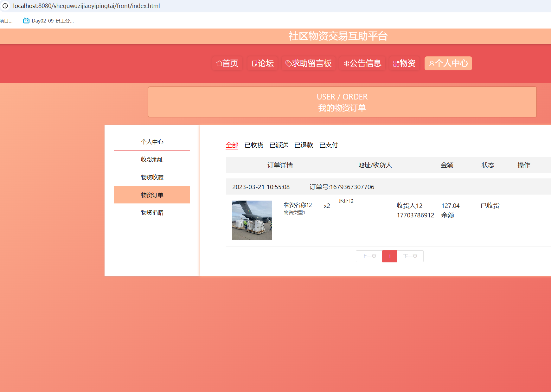Click page number 1 in pagination
Image resolution: width=551 pixels, height=392 pixels.
pos(390,256)
